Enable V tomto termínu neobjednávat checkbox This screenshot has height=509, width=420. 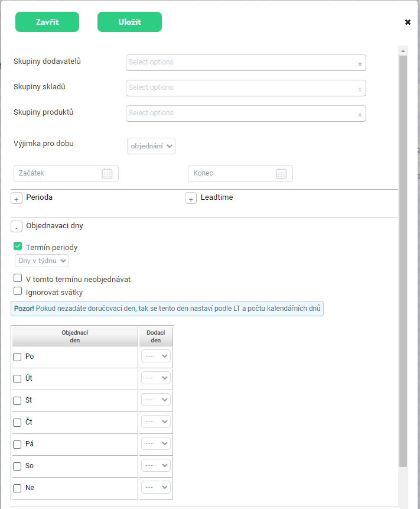[x=18, y=278]
